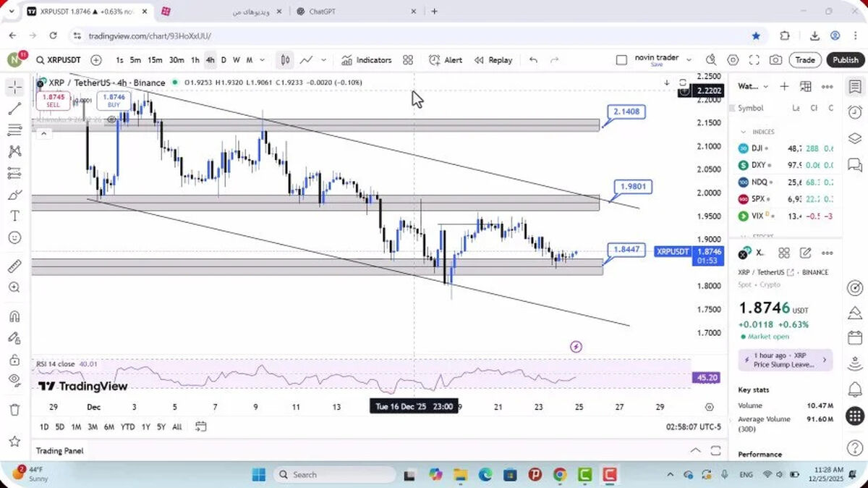Switch to the 1h timeframe
868x488 pixels.
(x=195, y=60)
